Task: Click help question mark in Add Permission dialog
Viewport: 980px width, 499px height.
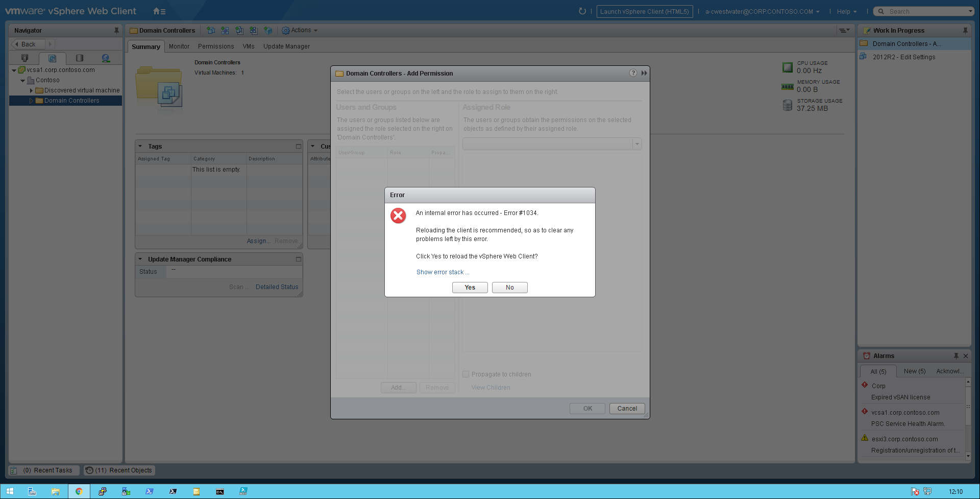Action: pyautogui.click(x=633, y=73)
